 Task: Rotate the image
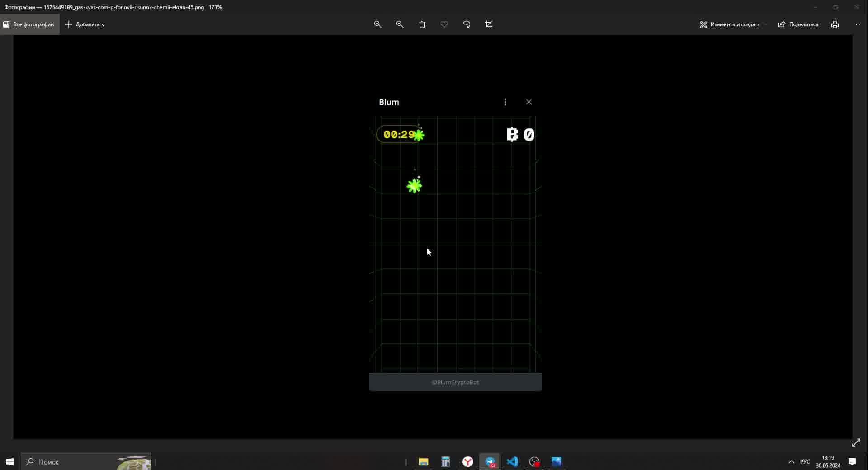(467, 24)
